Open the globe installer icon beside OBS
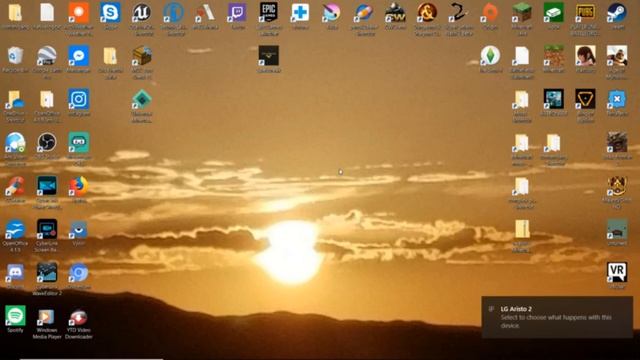The height and width of the screenshot is (360, 640). click(x=15, y=142)
